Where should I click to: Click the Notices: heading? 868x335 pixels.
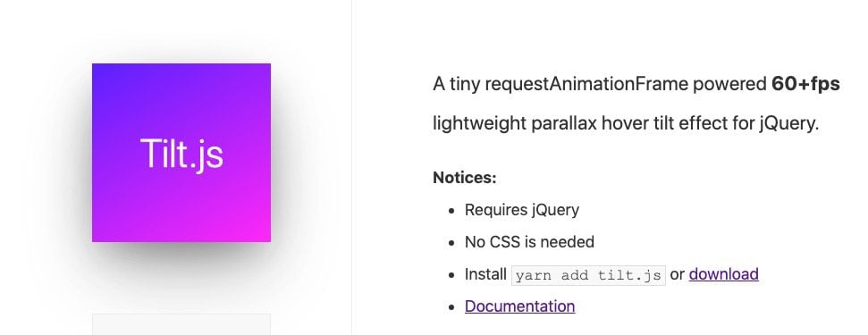pos(465,178)
